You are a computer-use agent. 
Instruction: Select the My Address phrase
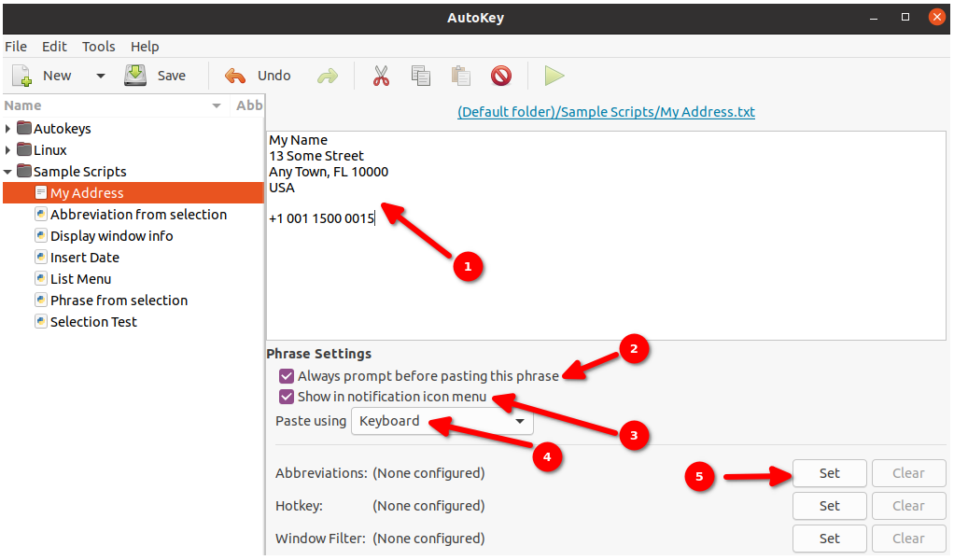(133, 193)
